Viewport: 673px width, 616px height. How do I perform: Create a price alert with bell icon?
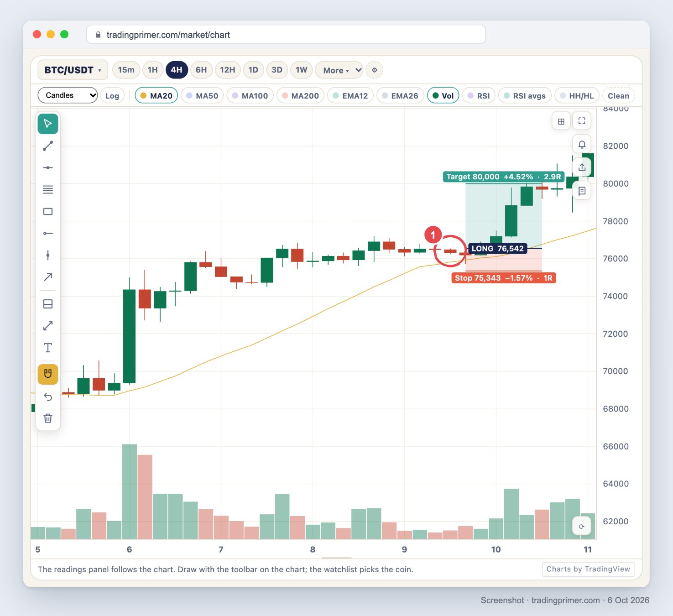point(582,144)
